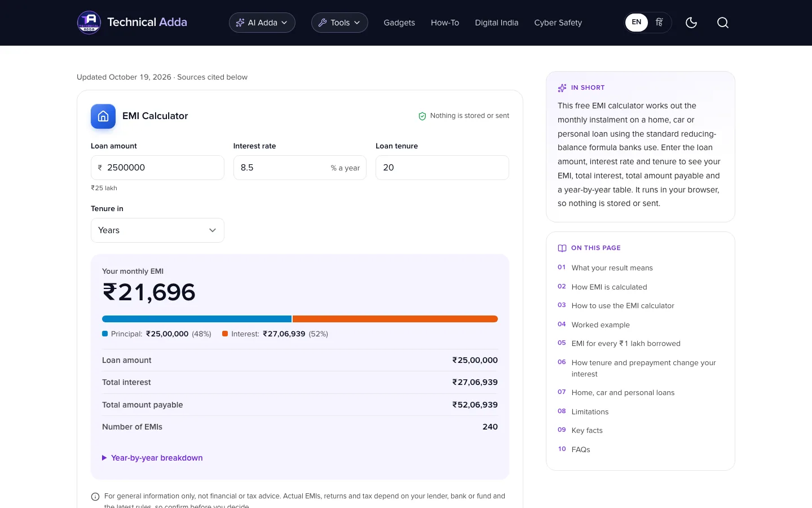This screenshot has width=812, height=508.
Task: Go to How to use the EMI calculator
Action: (623, 306)
